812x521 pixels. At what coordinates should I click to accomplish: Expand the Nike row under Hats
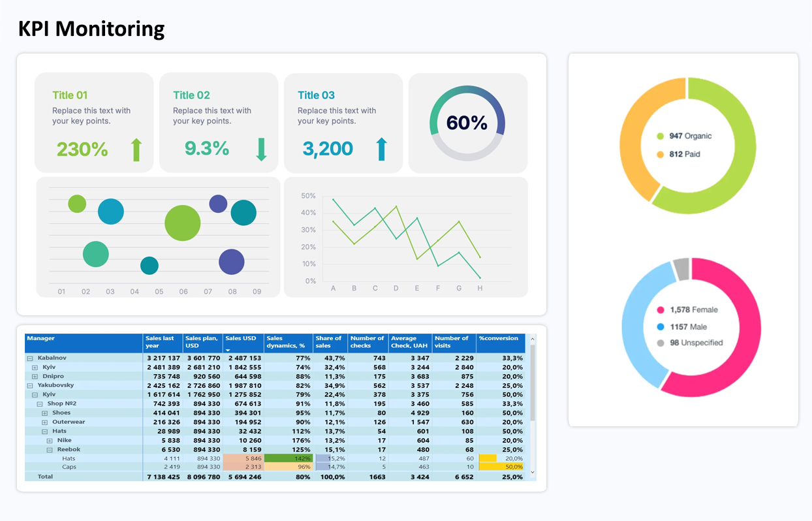pos(50,441)
